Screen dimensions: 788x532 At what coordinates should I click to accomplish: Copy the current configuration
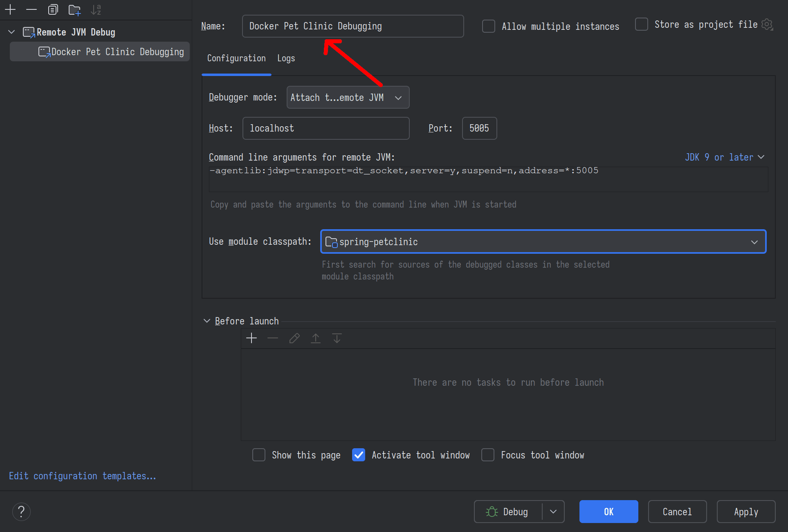point(53,9)
